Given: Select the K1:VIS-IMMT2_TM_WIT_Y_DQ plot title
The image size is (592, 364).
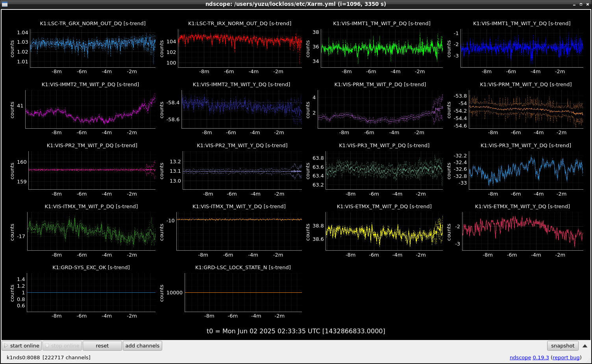Looking at the screenshot, I should [x=242, y=84].
